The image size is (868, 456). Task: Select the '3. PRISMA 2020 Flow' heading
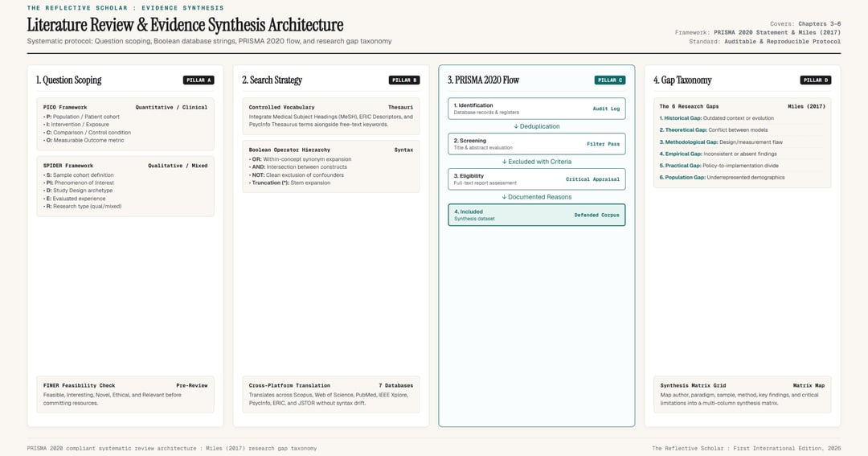tap(483, 80)
